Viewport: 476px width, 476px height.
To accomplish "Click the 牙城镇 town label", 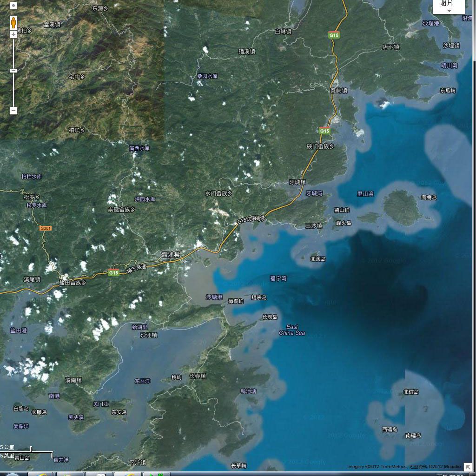I will (297, 182).
